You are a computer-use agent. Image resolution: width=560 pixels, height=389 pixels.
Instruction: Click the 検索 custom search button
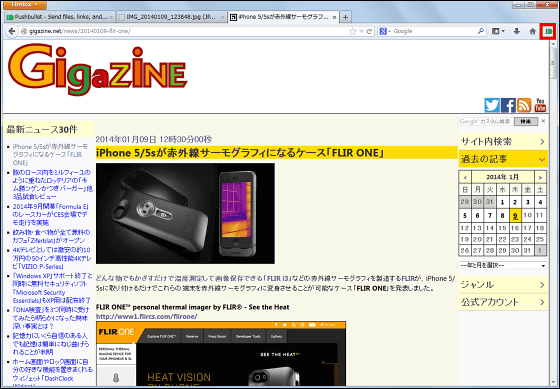pyautogui.click(x=526, y=121)
